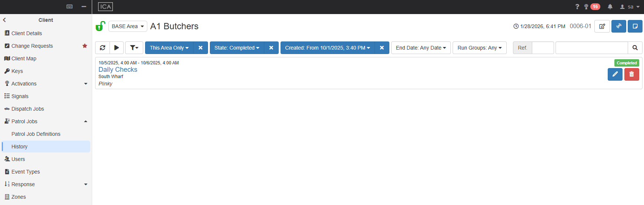The height and width of the screenshot is (205, 644).
Task: Expand the Response menu
Action: tap(46, 184)
